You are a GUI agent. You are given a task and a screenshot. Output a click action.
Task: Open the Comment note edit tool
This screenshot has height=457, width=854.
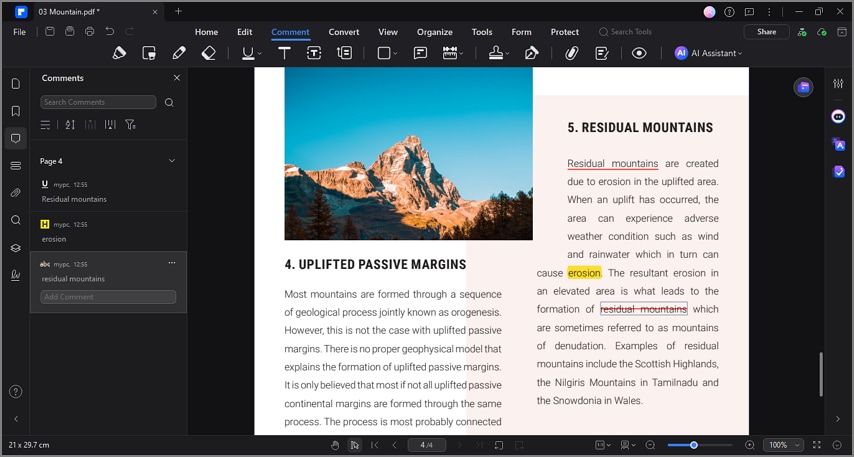(x=601, y=53)
